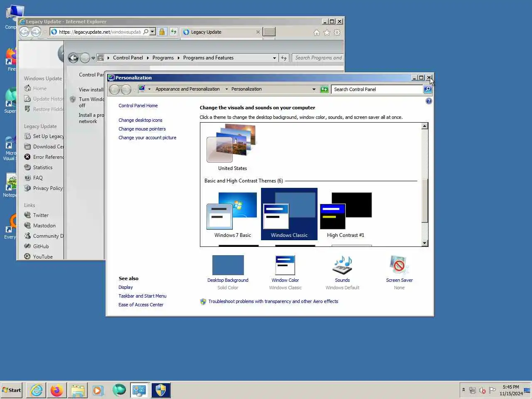Click the shield icon on the taskbar
Image resolution: width=532 pixels, height=399 pixels.
[160, 390]
